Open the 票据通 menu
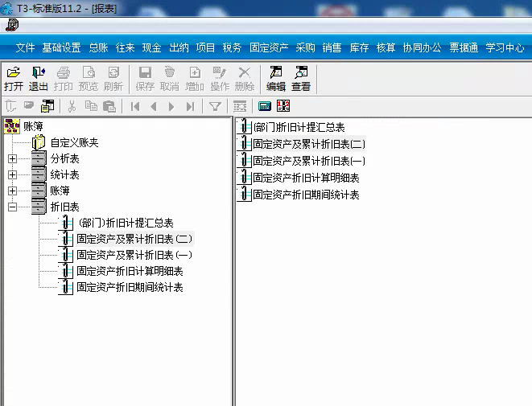532x406 pixels. [464, 47]
